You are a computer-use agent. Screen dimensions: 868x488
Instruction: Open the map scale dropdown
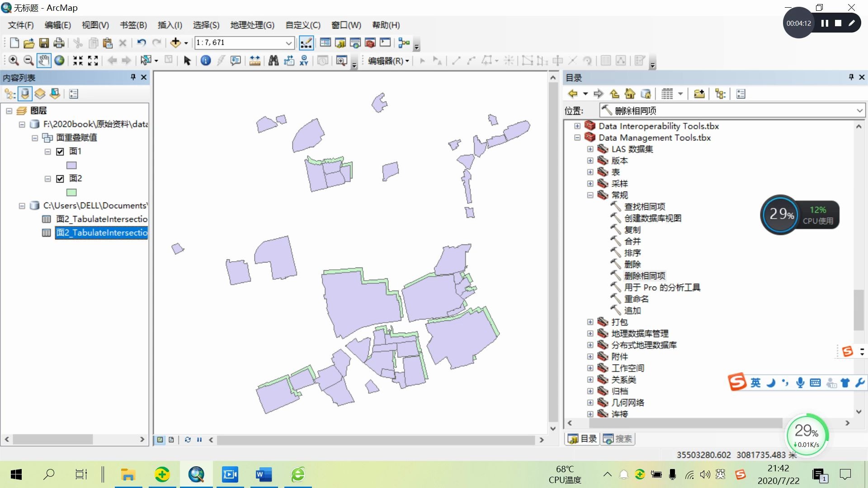click(x=288, y=43)
